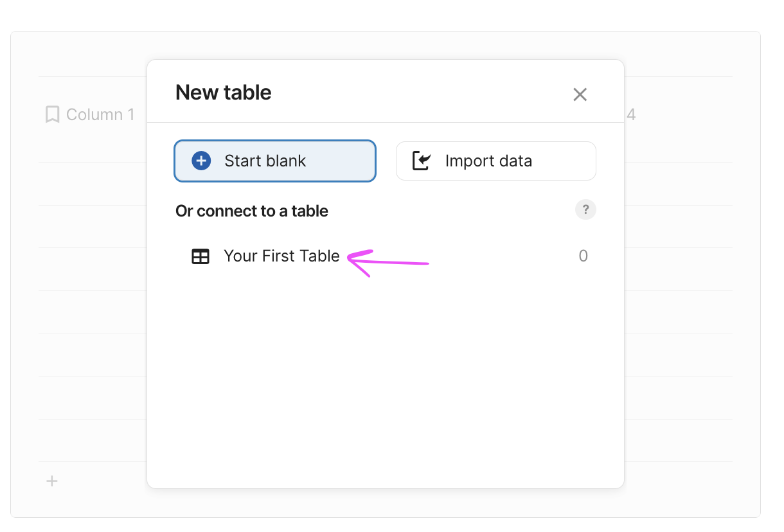Click the first empty row under Column 1
The height and width of the screenshot is (532, 784).
(90, 184)
